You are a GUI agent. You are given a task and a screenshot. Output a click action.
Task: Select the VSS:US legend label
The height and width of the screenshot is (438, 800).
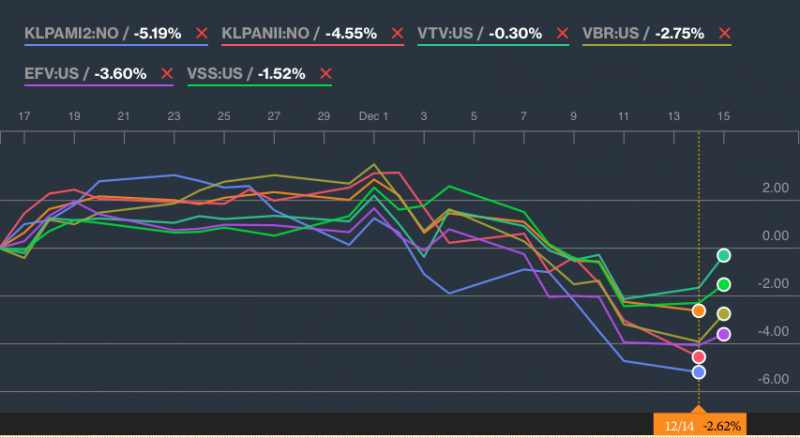(x=215, y=74)
